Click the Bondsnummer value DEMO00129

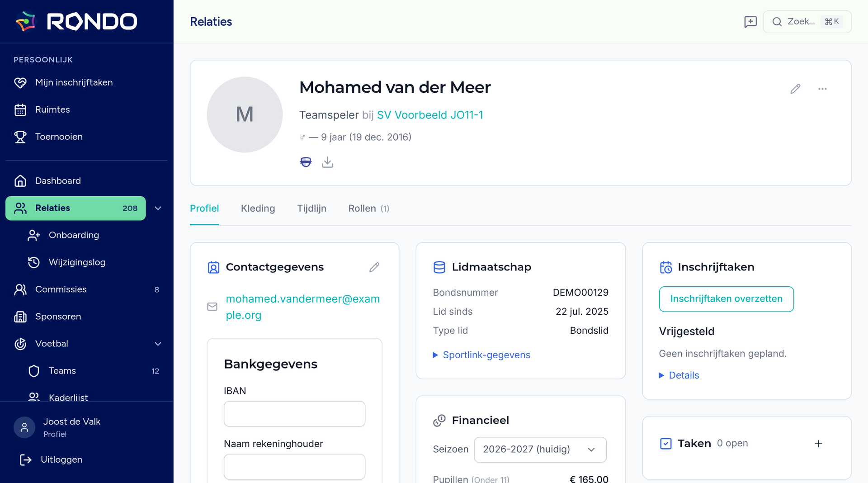[x=580, y=293]
